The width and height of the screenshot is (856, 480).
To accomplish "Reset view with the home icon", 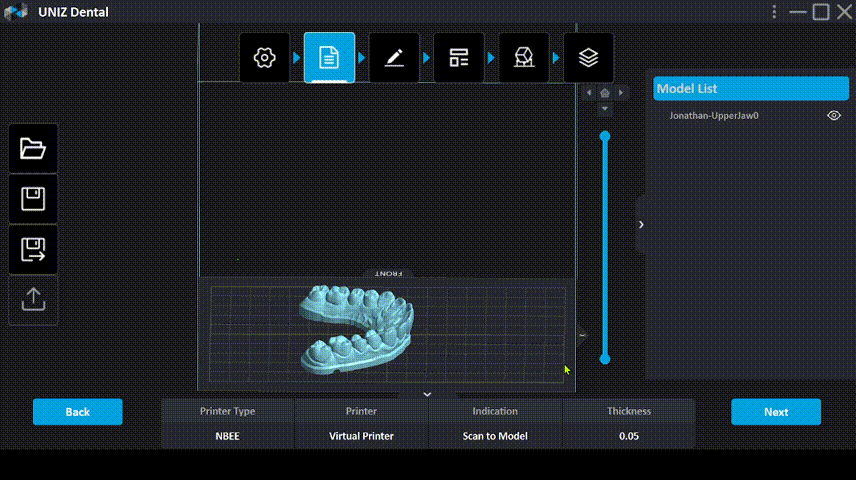I will click(604, 93).
